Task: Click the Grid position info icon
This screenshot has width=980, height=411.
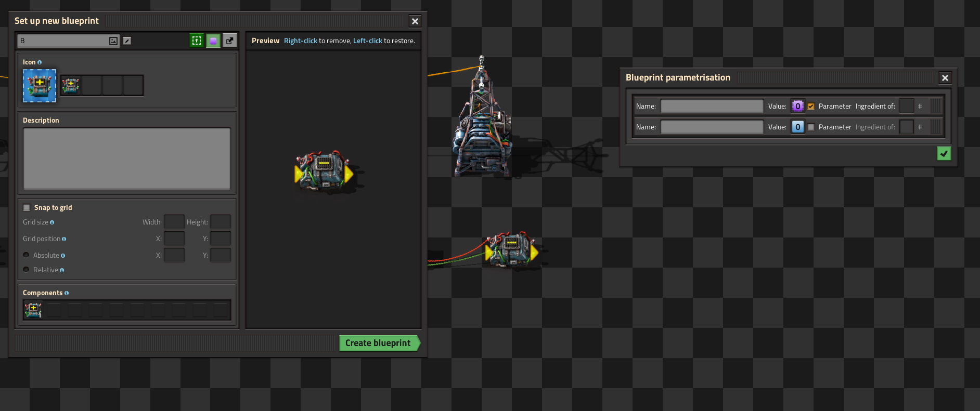Action: coord(64,239)
